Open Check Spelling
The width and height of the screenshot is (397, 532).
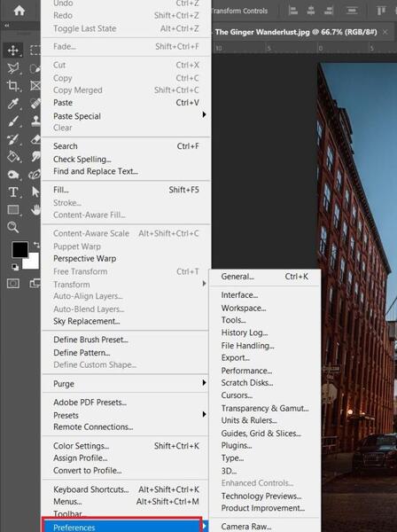pyautogui.click(x=126, y=159)
